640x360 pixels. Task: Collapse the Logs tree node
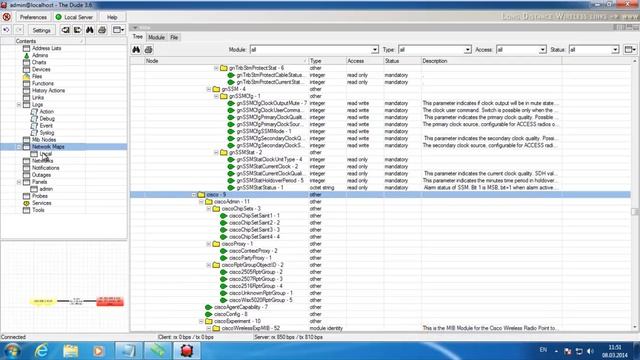point(19,105)
